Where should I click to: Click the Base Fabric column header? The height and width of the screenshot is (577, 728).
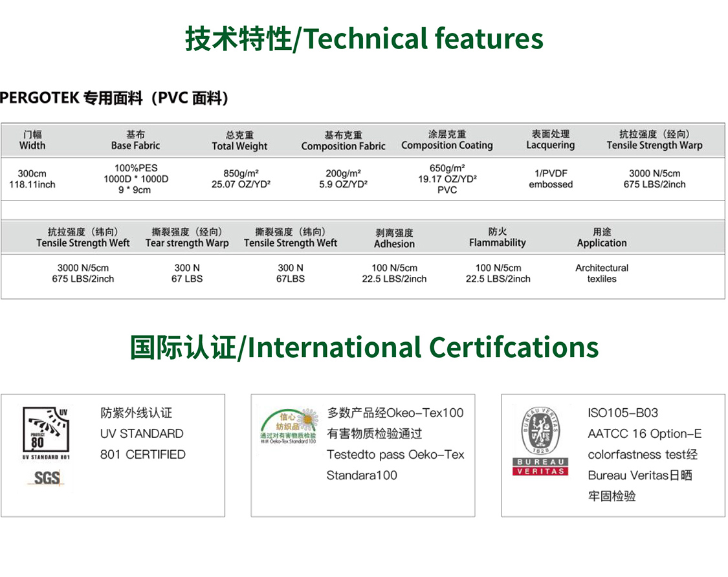click(135, 140)
